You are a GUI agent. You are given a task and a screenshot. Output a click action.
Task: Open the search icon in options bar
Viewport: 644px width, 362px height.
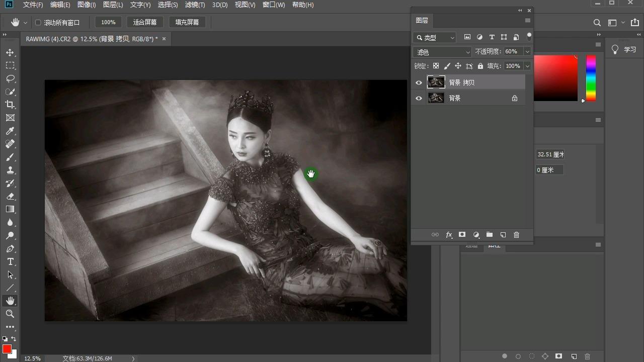coord(597,23)
